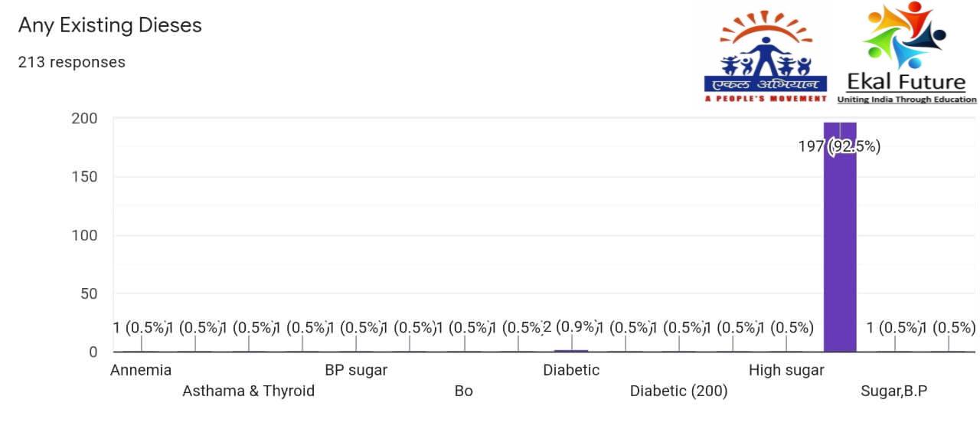980x429 pixels.
Task: Click the tall purple bar in the chart
Action: (x=840, y=245)
